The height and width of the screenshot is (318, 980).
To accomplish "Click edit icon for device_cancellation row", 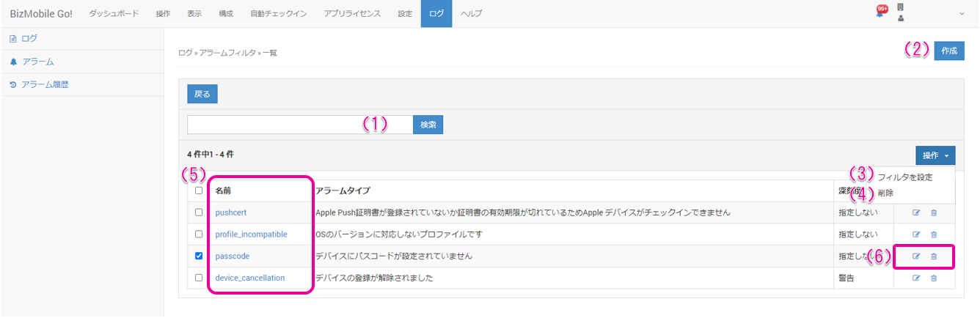I will tap(915, 278).
